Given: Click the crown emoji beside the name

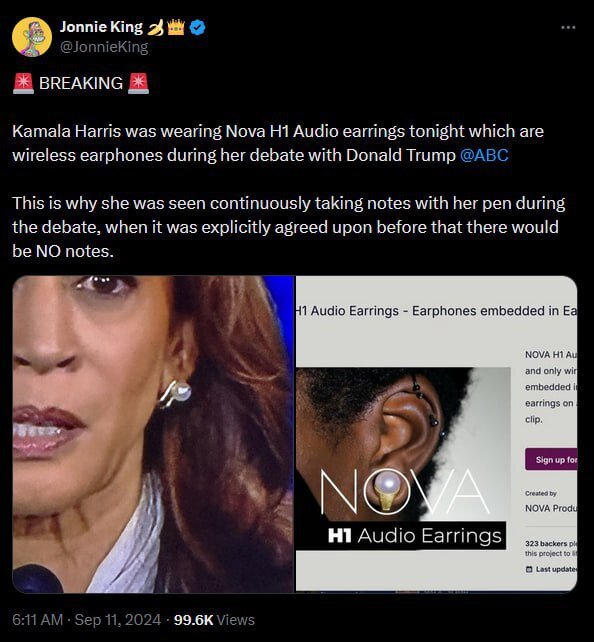Looking at the screenshot, I should [x=176, y=27].
